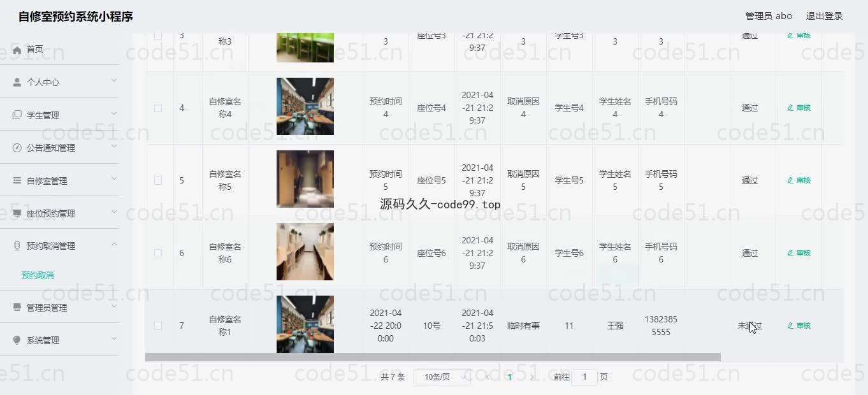Click the 10号 seat number cell
The width and height of the screenshot is (868, 395).
(431, 326)
